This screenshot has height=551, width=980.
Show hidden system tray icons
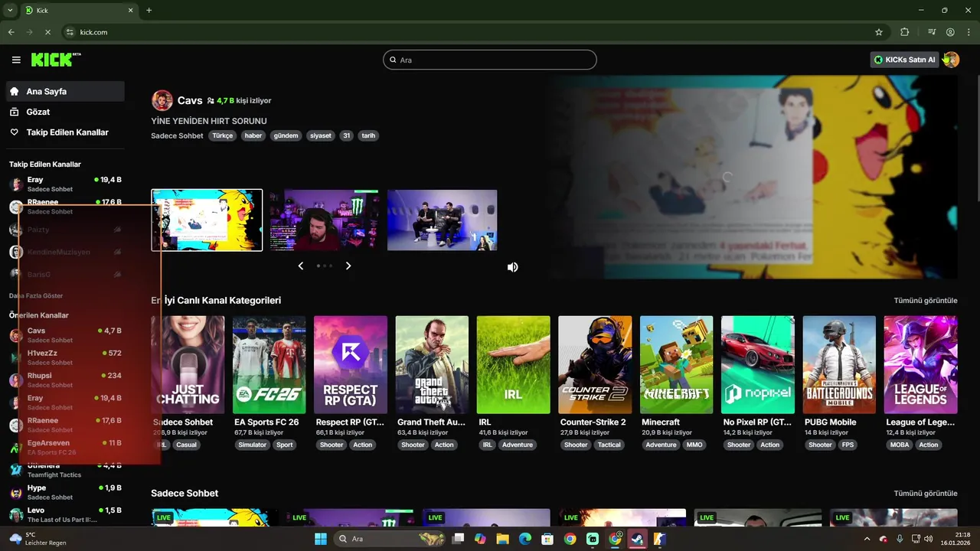[867, 539]
